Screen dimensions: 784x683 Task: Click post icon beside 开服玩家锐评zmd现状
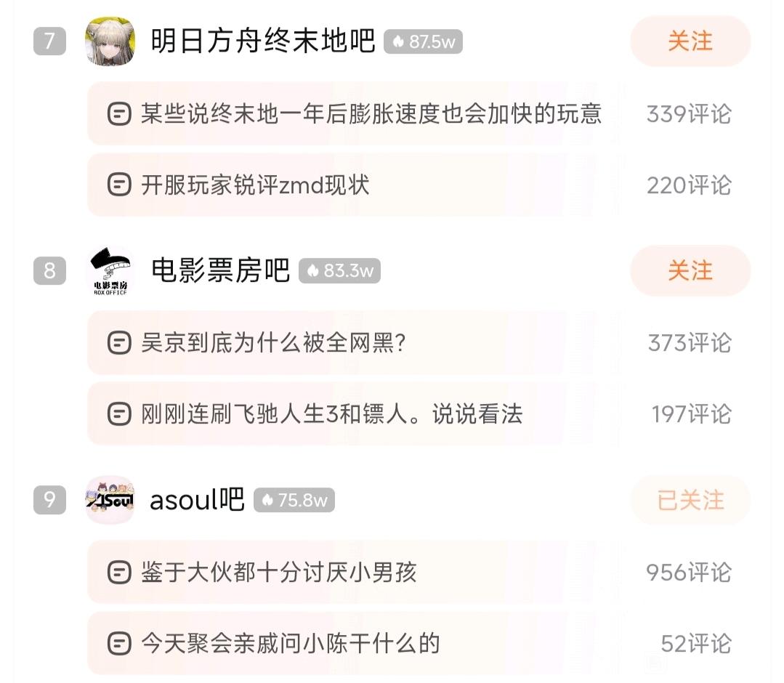tap(119, 185)
